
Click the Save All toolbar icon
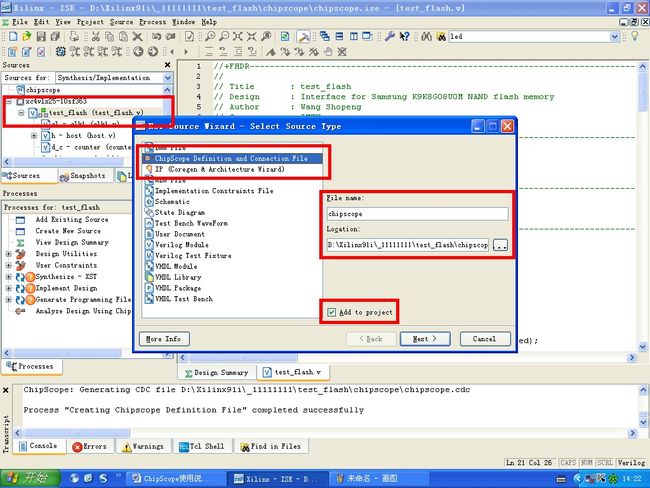coord(55,36)
